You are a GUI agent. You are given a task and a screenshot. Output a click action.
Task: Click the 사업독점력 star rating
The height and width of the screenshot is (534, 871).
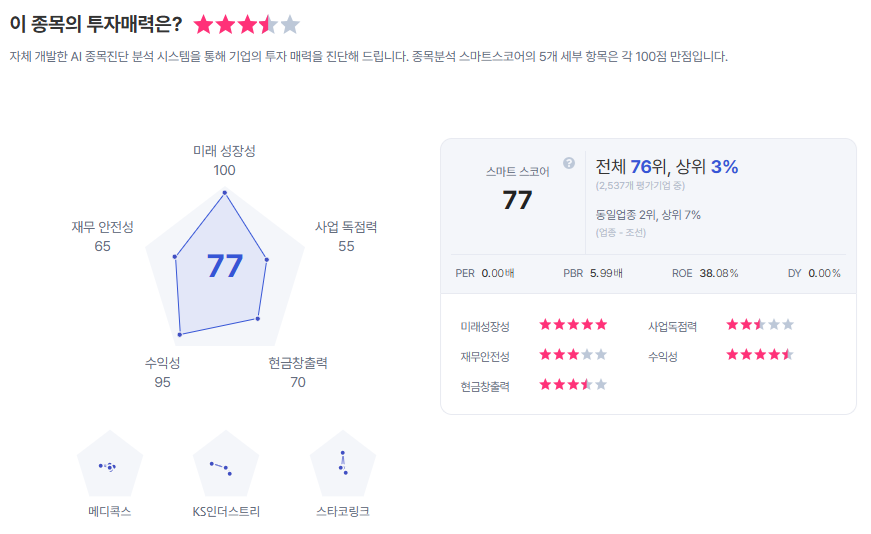(760, 325)
